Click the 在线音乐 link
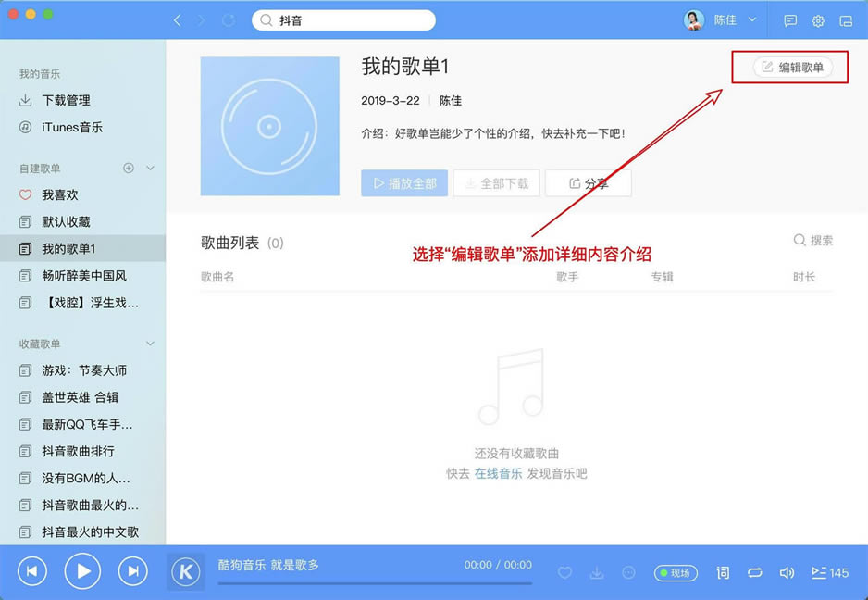This screenshot has width=868, height=600. point(501,471)
